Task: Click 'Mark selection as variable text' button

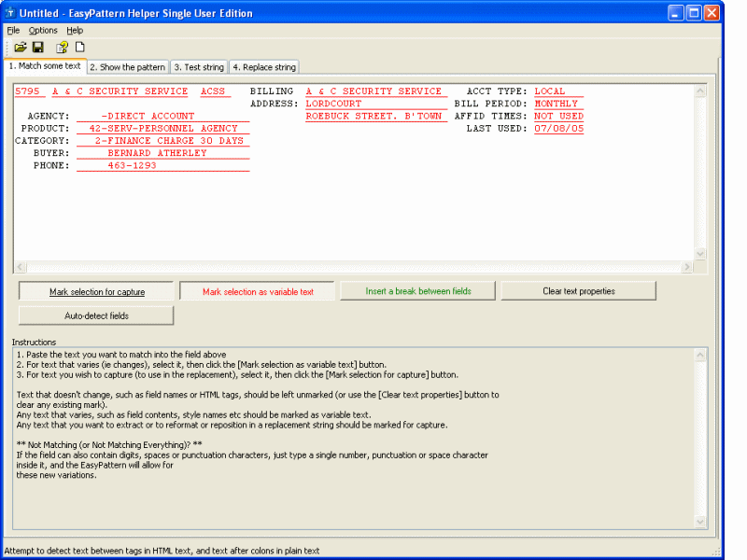Action: 257,290
